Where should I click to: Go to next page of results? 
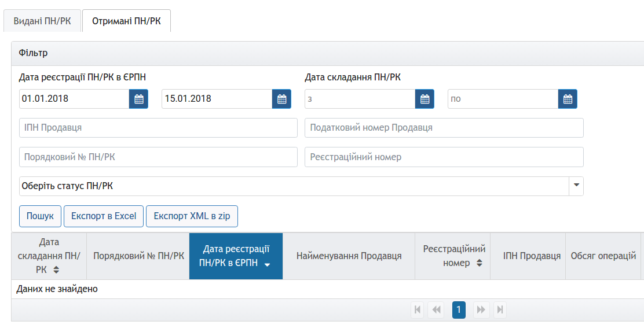pyautogui.click(x=481, y=310)
